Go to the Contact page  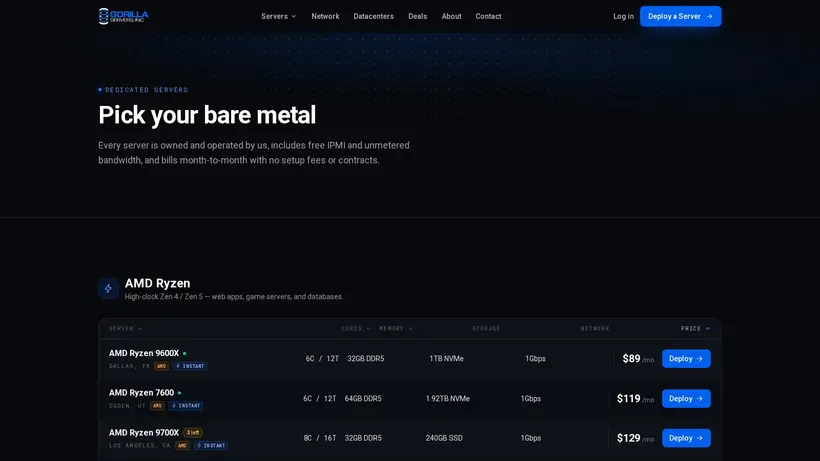(x=488, y=16)
